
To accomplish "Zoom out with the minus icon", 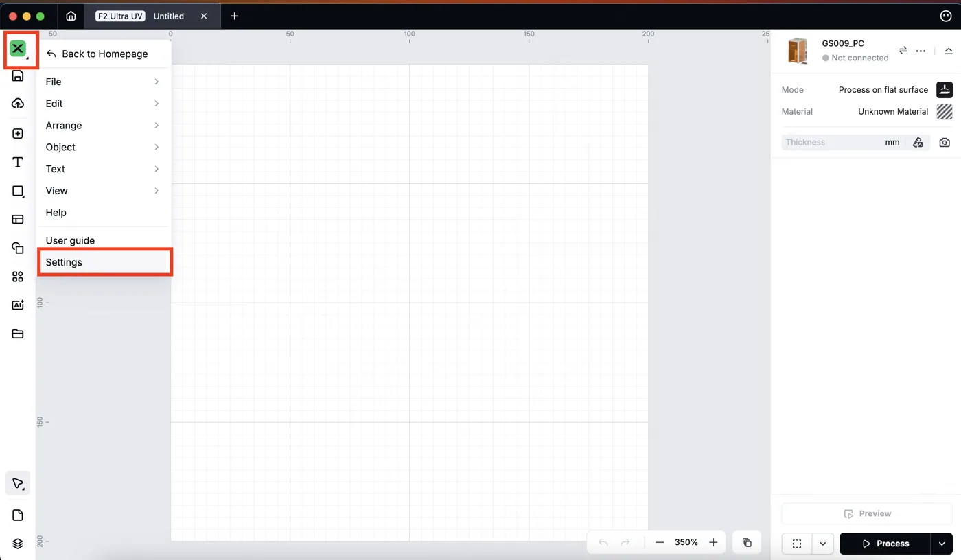I will tap(660, 543).
